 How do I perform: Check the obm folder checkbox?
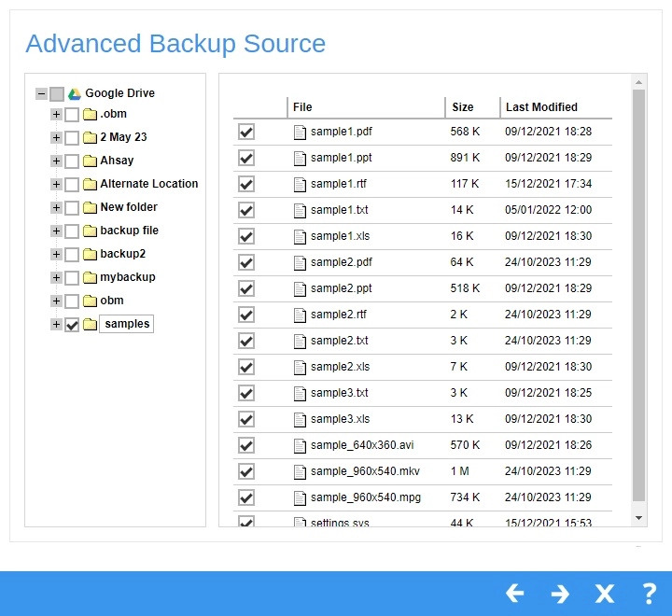(72, 301)
